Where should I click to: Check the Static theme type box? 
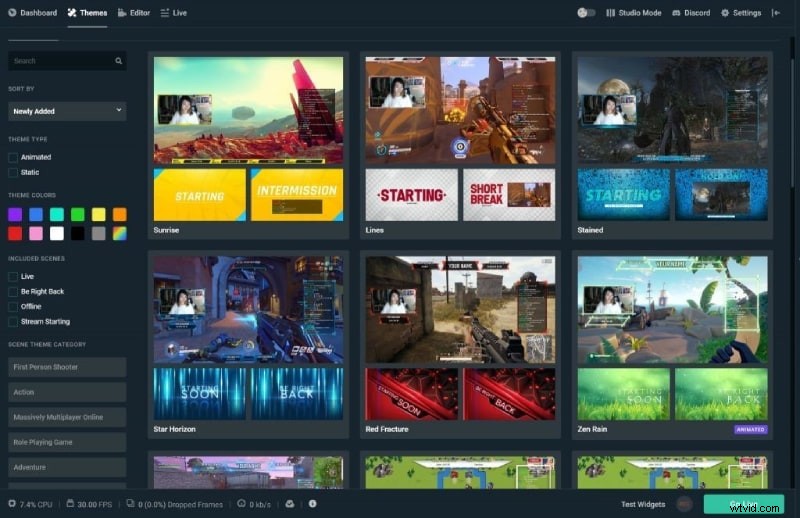pyautogui.click(x=13, y=172)
